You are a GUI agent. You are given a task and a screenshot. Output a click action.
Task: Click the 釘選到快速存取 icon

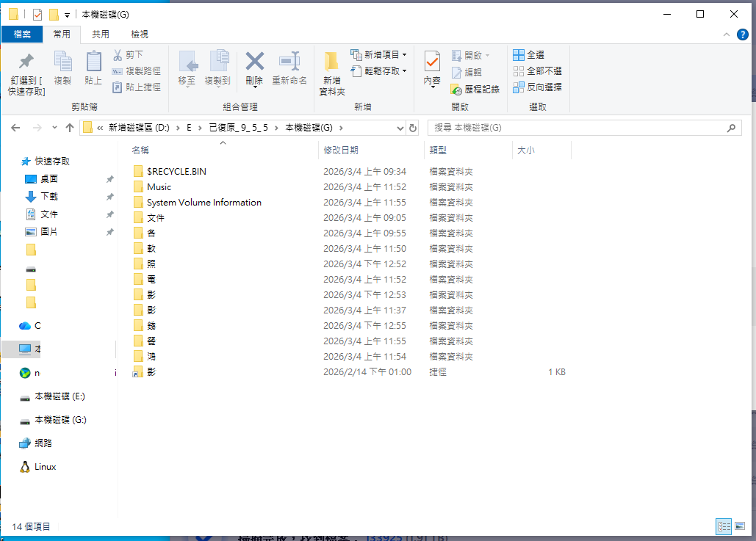click(25, 70)
